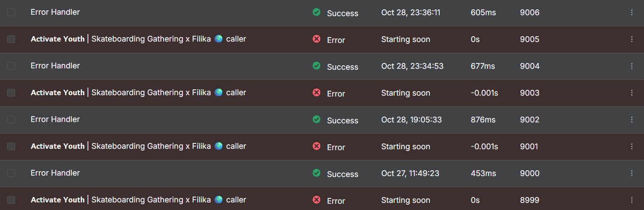
Task: Click the 876ms run time value
Action: tap(483, 120)
